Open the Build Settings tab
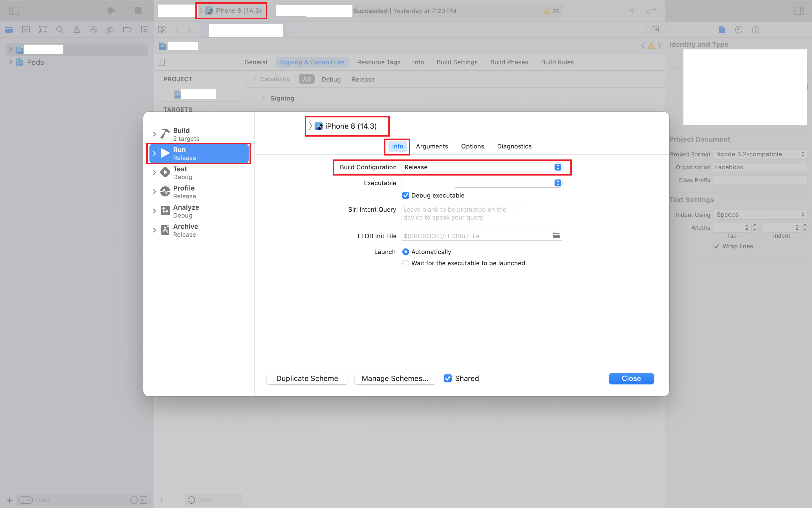This screenshot has width=812, height=508. 457,62
